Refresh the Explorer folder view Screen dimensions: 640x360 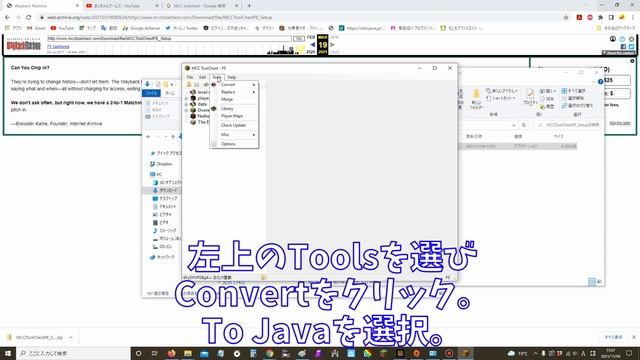pos(524,125)
